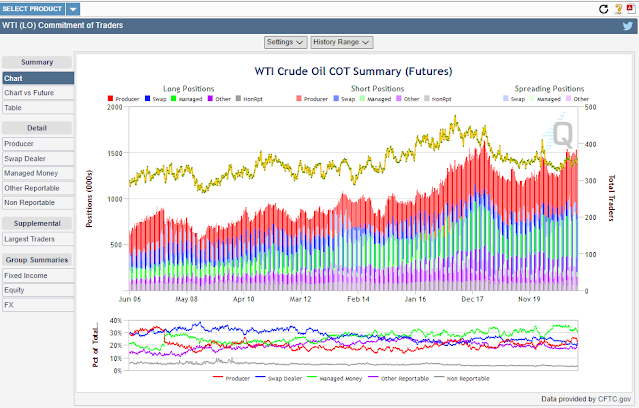
Task: Click the Dec 17 x-axis date label
Action: [x=472, y=299]
